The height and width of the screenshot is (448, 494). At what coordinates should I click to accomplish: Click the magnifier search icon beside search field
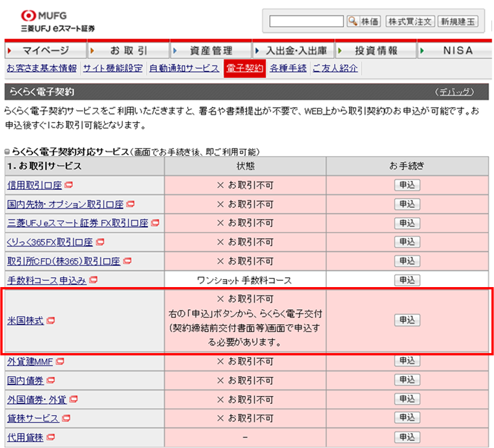[352, 21]
